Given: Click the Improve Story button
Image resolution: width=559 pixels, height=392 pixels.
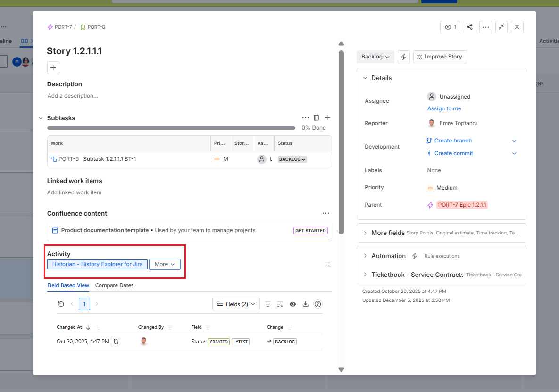Looking at the screenshot, I should point(440,57).
